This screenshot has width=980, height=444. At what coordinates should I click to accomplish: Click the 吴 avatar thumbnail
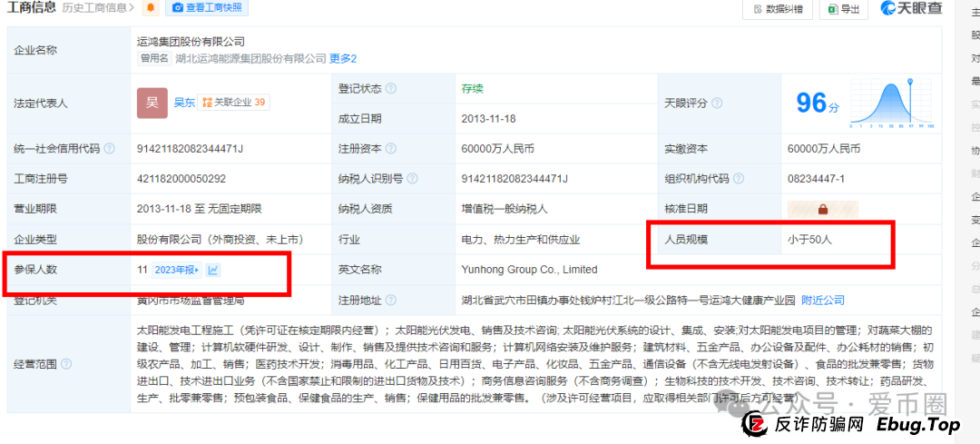click(x=152, y=103)
